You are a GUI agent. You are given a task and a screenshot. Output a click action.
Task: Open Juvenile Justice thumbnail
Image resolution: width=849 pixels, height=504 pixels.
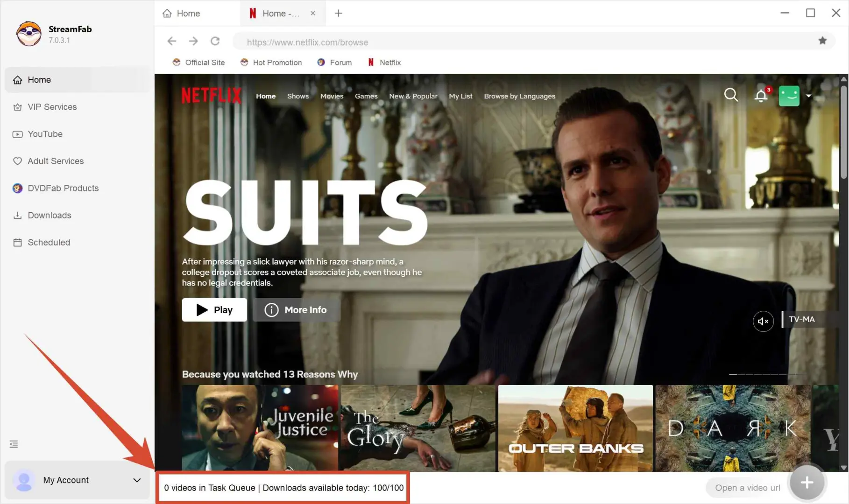[260, 428]
